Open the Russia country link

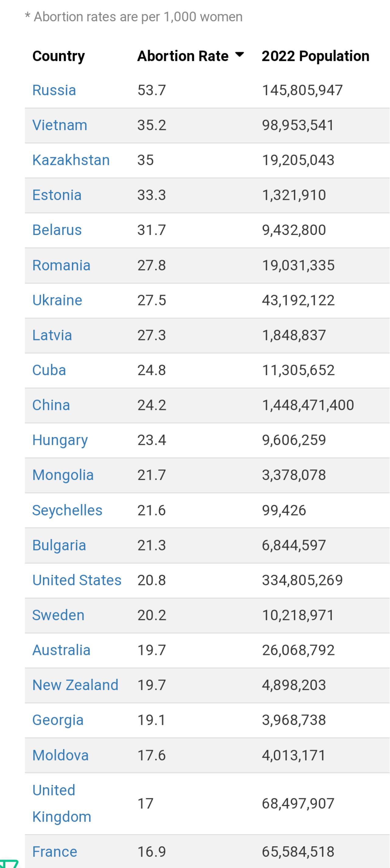click(x=54, y=90)
